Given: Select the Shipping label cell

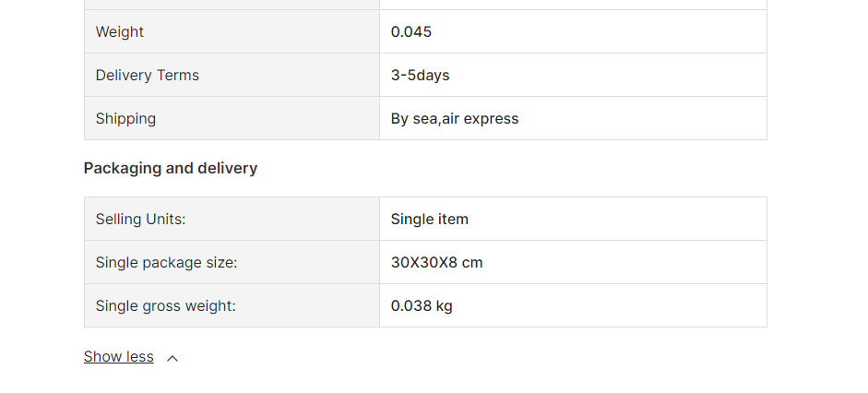Looking at the screenshot, I should tap(232, 118).
